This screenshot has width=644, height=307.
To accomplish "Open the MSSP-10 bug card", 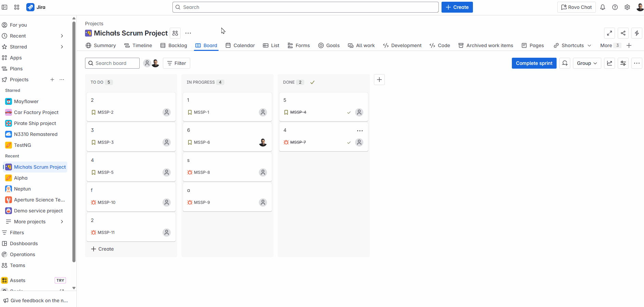I will pyautogui.click(x=131, y=197).
